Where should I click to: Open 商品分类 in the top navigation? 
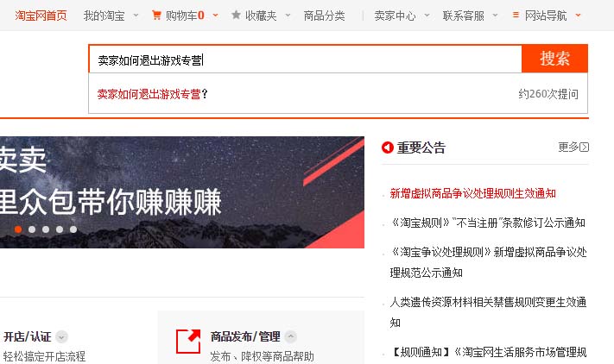pos(324,16)
